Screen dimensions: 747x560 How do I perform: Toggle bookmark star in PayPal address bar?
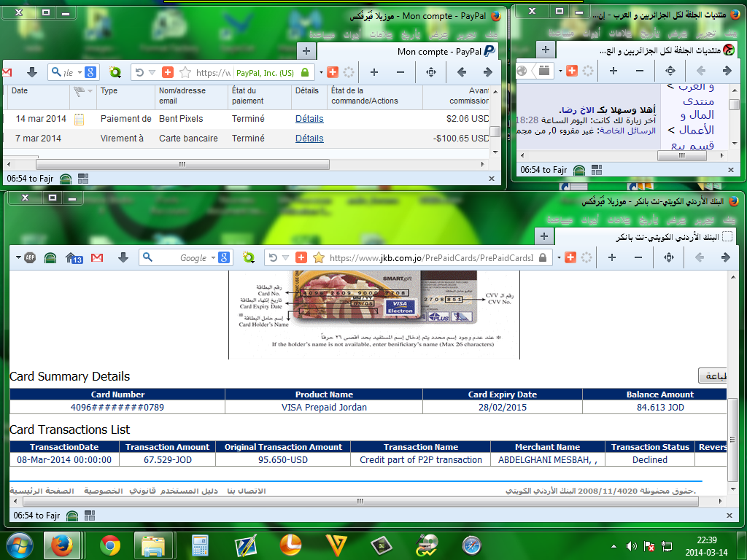click(185, 72)
